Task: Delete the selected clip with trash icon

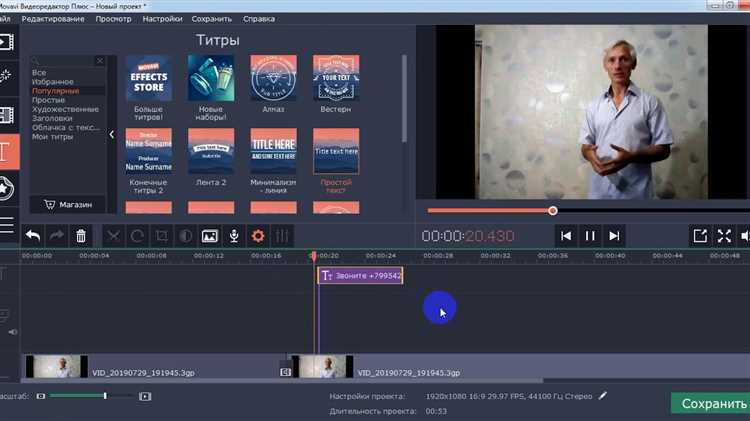Action: pos(81,236)
